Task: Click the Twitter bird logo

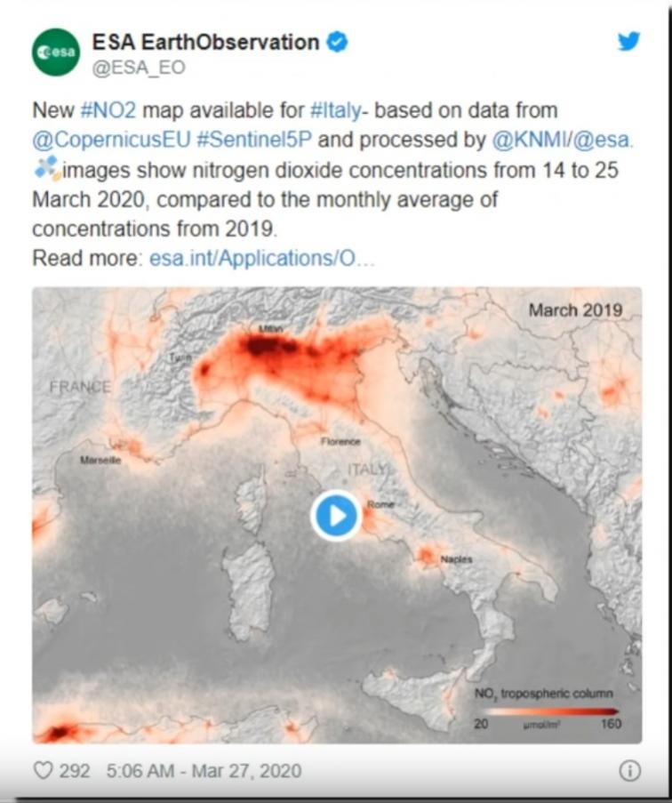Action: [628, 41]
